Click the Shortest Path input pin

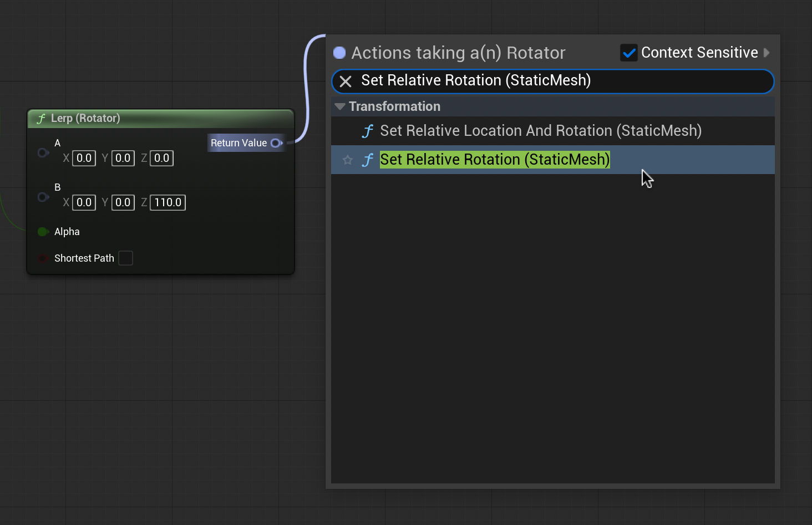click(43, 258)
